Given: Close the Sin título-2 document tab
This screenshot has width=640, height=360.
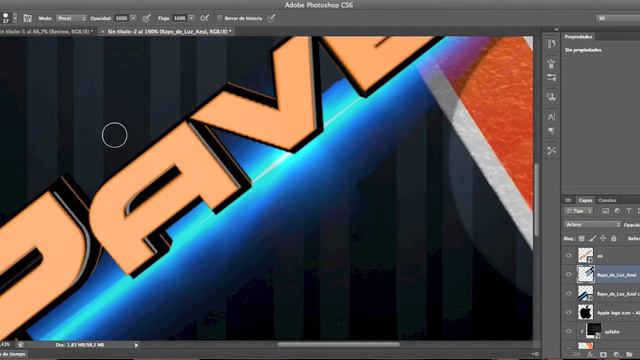Looking at the screenshot, I should tap(102, 31).
